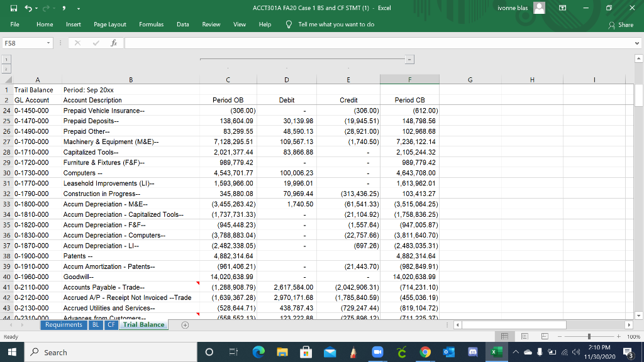Switch to Normal view in status bar
Screen dimensions: 644x362
pyautogui.click(x=504, y=336)
